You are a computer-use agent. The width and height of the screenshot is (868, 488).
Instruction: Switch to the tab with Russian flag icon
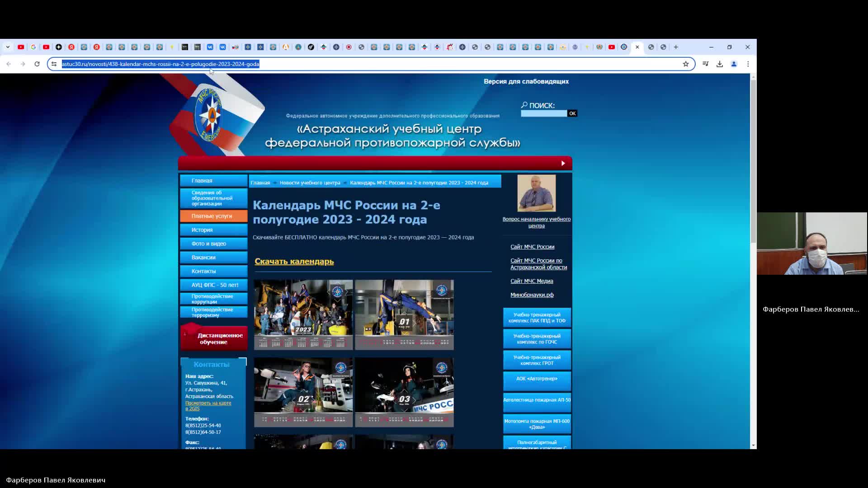(235, 47)
